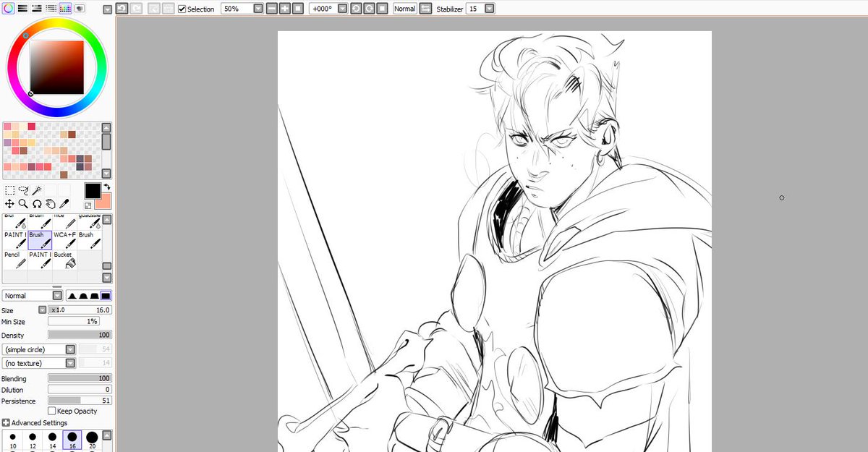Select the flat hard brush edge shape

coord(106,296)
